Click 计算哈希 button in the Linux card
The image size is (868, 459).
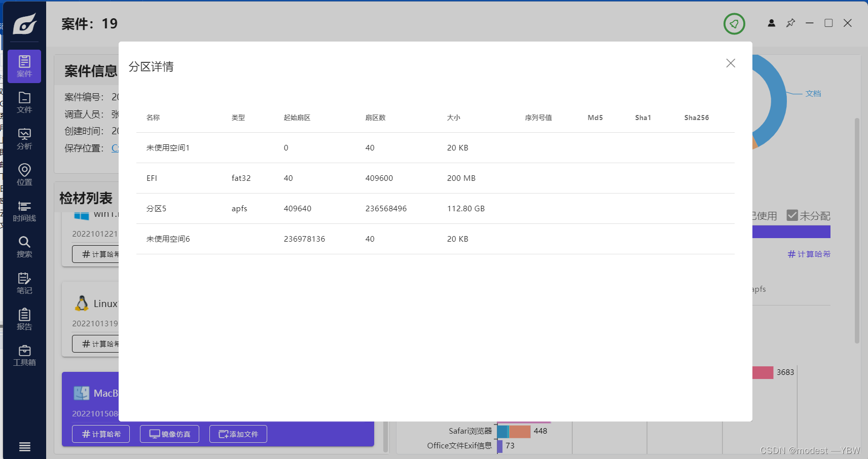pyautogui.click(x=96, y=343)
